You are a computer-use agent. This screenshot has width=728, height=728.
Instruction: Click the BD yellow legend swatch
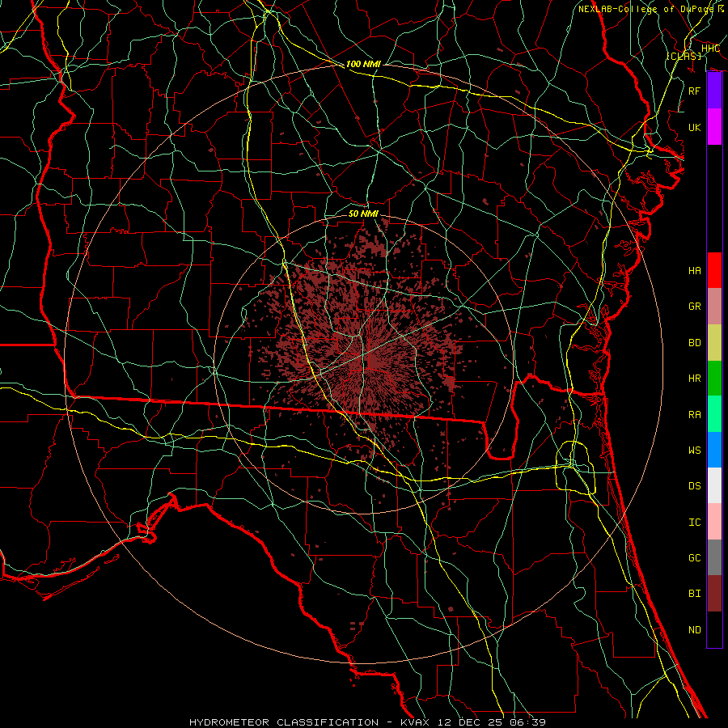click(x=714, y=342)
